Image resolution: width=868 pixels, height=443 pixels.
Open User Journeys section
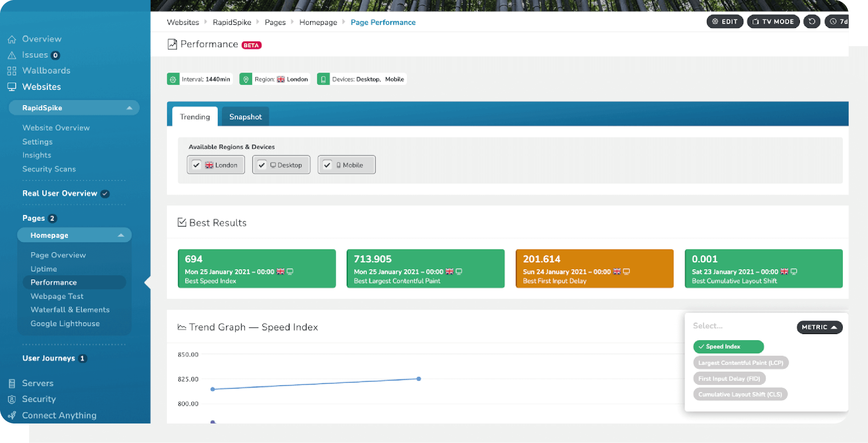click(49, 359)
